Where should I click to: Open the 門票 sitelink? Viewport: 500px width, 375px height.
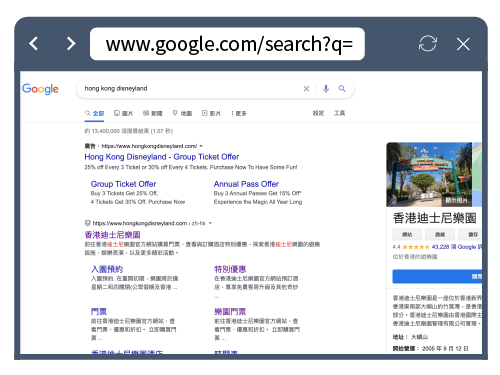pyautogui.click(x=99, y=312)
